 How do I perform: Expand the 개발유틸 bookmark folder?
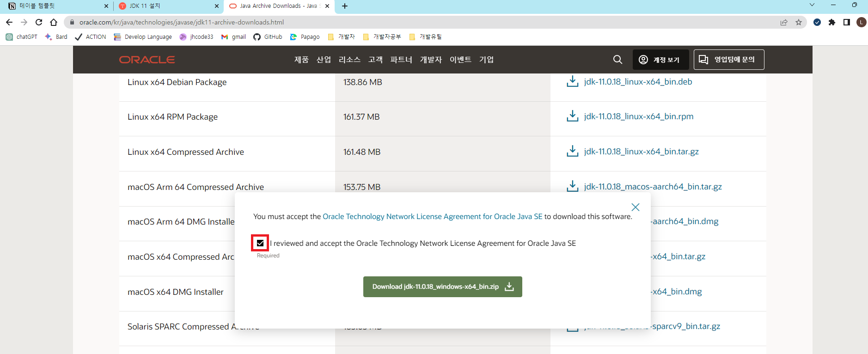point(425,37)
